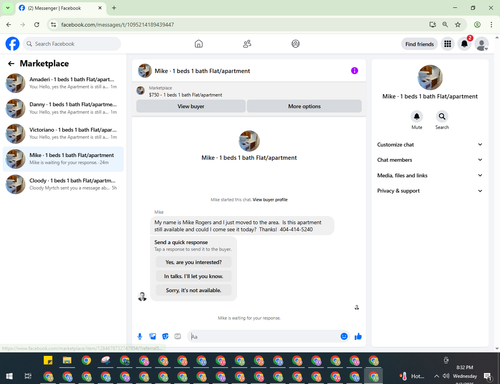Open the tab search dropdown arrow

(x=8, y=8)
